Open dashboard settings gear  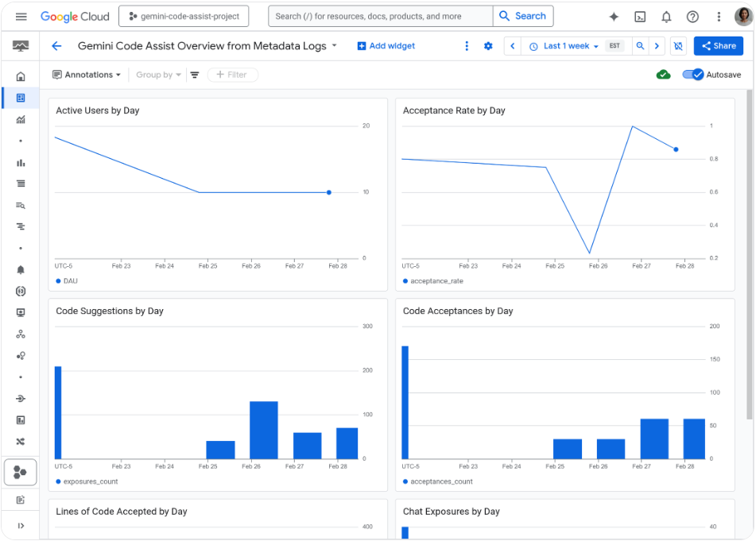click(488, 46)
